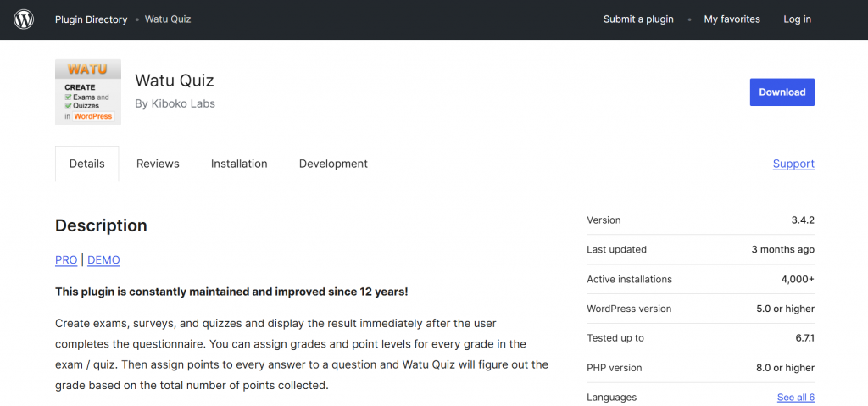
Task: Open the Support link
Action: [x=793, y=164]
